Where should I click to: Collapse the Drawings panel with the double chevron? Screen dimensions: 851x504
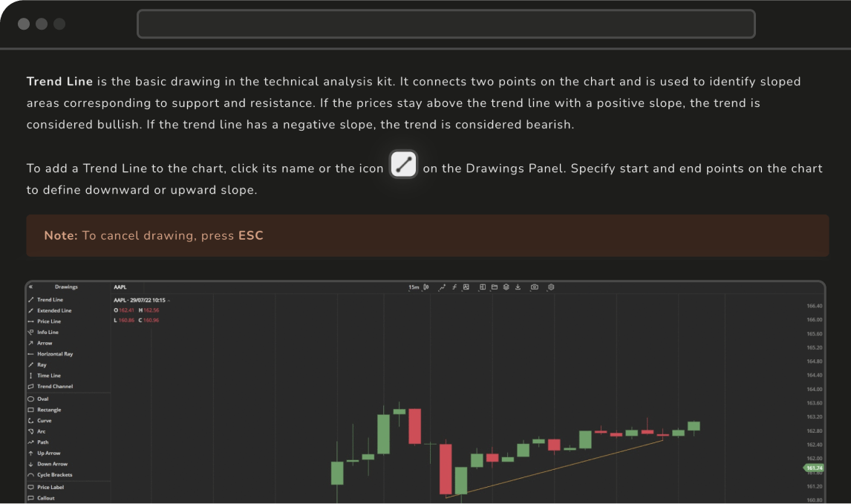point(30,287)
